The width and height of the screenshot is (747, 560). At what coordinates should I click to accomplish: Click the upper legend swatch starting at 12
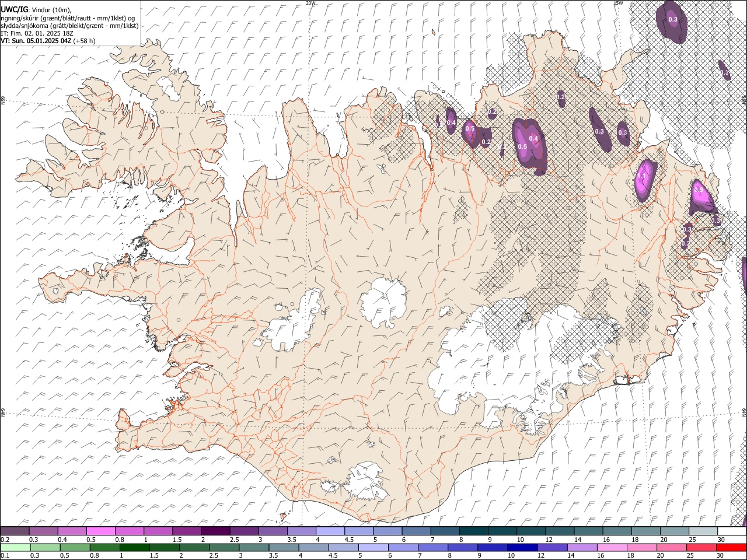point(560,531)
